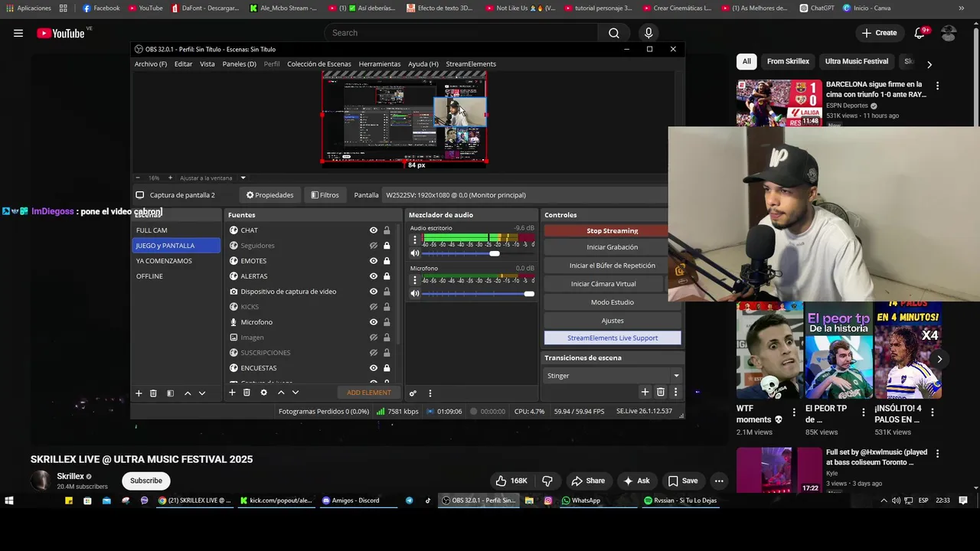Add a new source in Fuentes panel
The height and width of the screenshot is (551, 980).
(x=232, y=393)
